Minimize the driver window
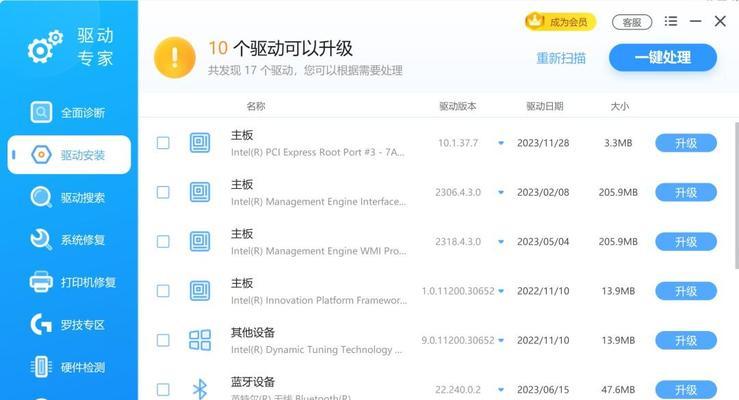The height and width of the screenshot is (400, 739). coord(695,21)
